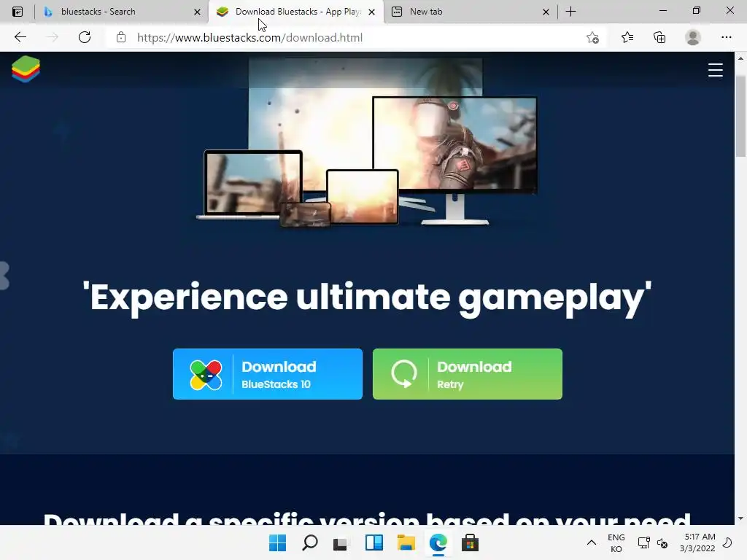Open the tab actions menu icon
The image size is (747, 560).
tap(18, 12)
